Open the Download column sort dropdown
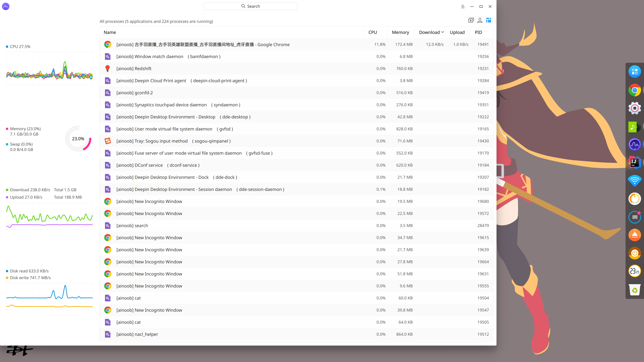The width and height of the screenshot is (644, 362). point(442,32)
